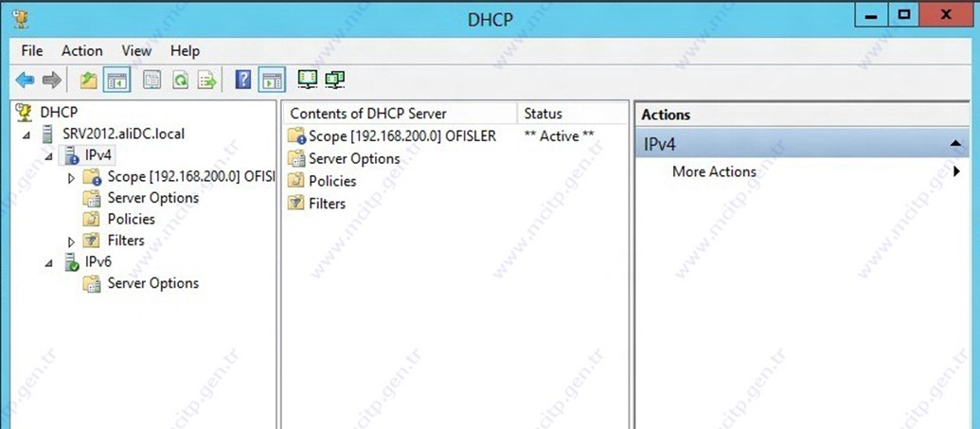The height and width of the screenshot is (429, 980).
Task: Click the Policies icon in tree
Action: point(92,220)
